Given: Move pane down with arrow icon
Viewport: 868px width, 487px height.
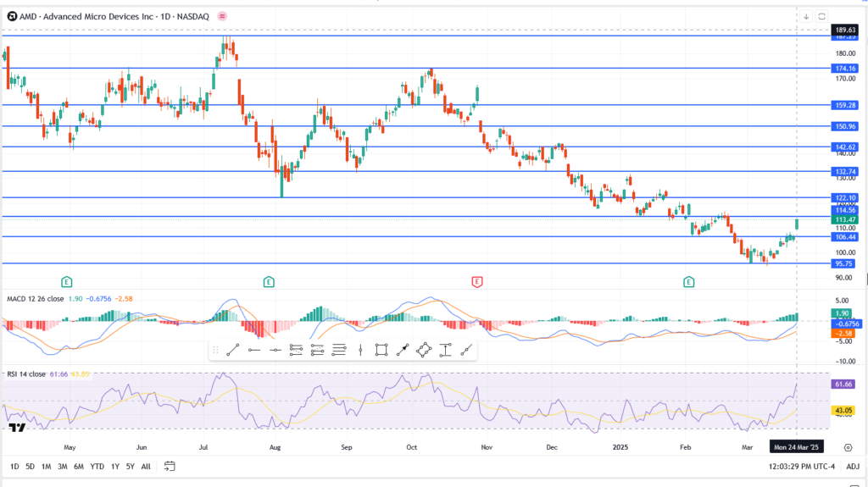Looking at the screenshot, I should coord(806,16).
